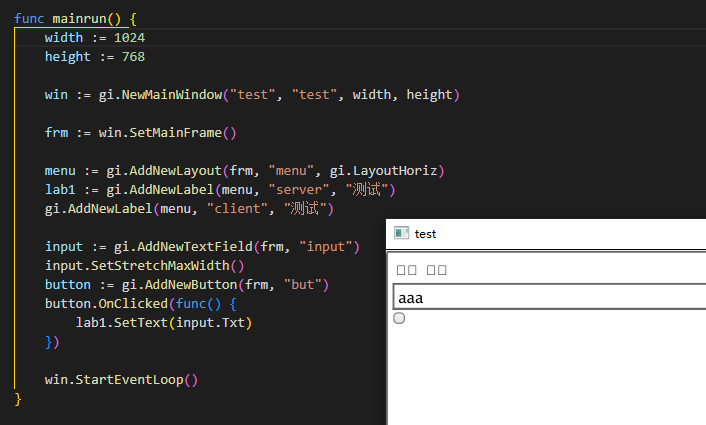This screenshot has width=706, height=425.
Task: Click 'SetMainFrame' in the code
Action: pos(176,133)
